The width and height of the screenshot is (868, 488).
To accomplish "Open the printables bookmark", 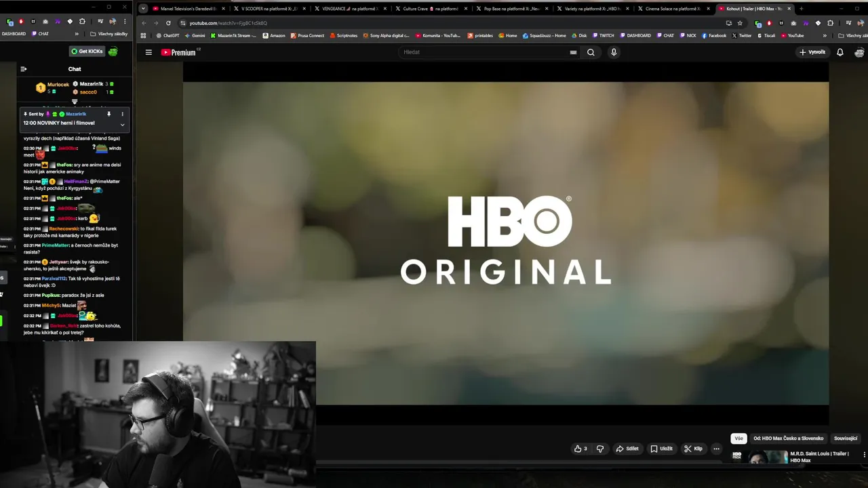I will (x=480, y=35).
